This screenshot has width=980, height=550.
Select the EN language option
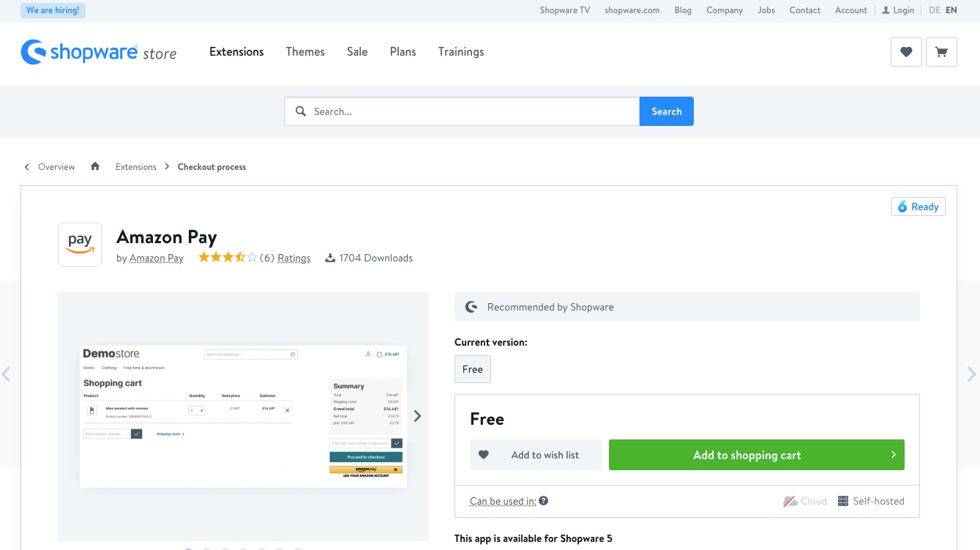click(951, 10)
